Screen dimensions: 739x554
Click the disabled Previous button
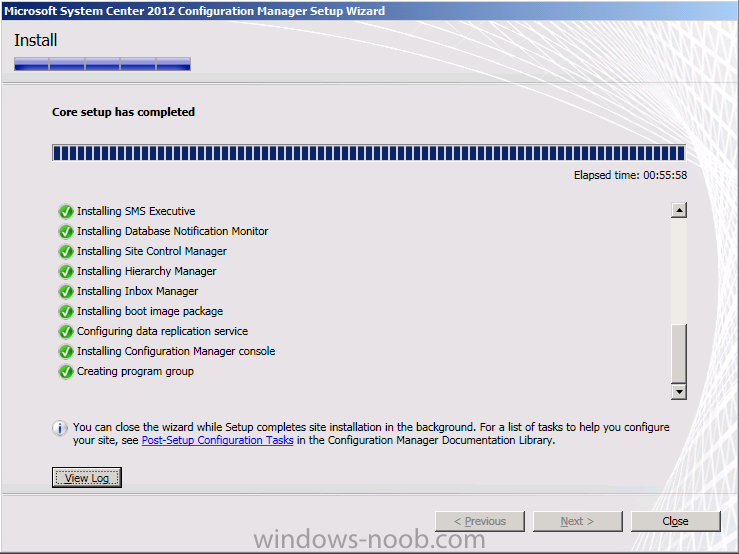point(480,521)
